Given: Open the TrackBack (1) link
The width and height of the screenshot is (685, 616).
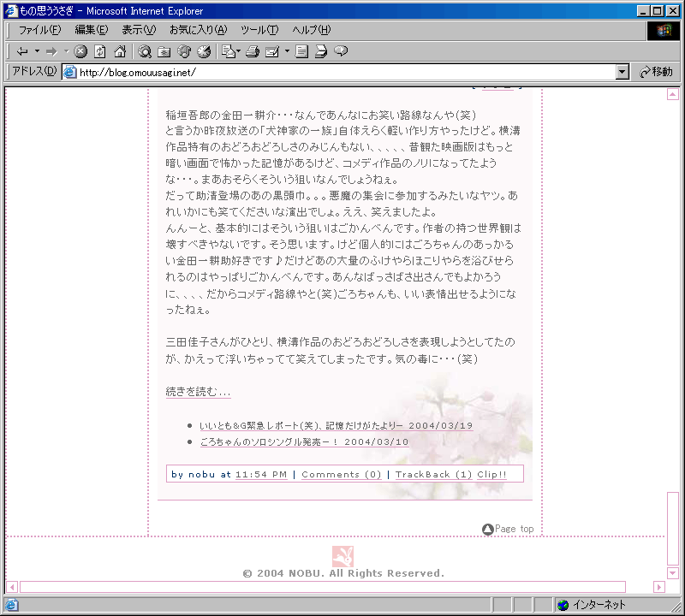Looking at the screenshot, I should (433, 475).
